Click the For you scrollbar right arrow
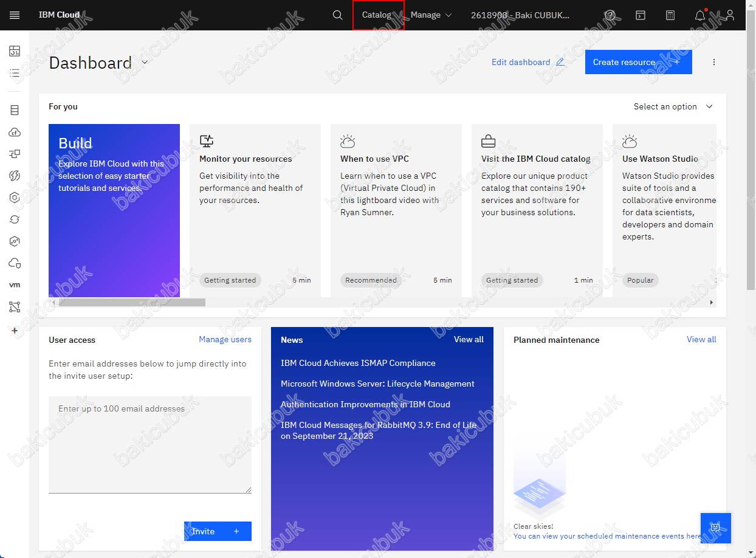Screen dimensions: 756x558 tap(712, 302)
